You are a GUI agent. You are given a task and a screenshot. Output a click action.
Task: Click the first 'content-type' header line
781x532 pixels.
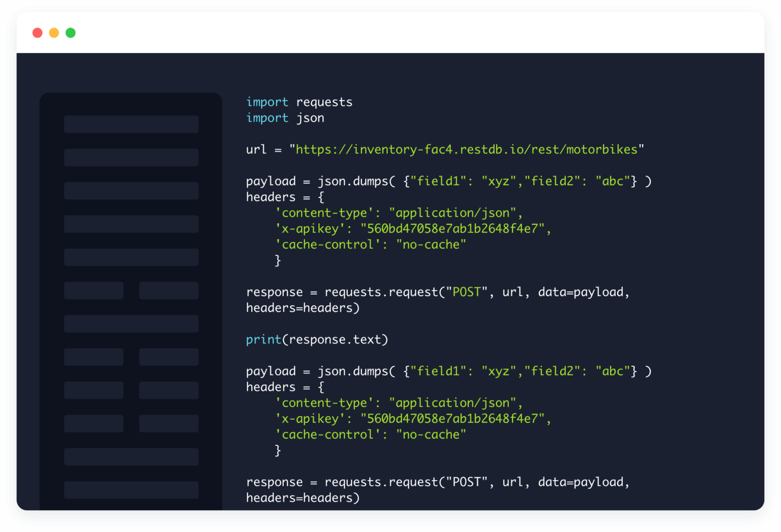click(x=399, y=213)
